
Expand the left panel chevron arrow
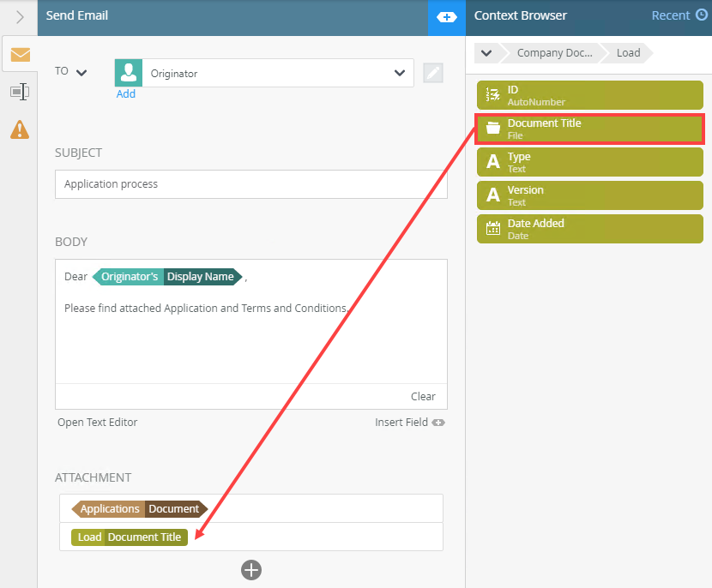[x=19, y=16]
